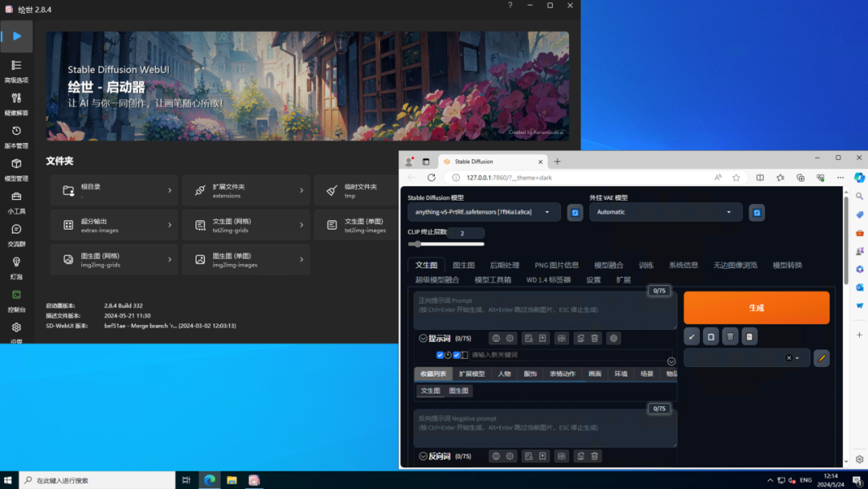The image size is (868, 489).
Task: Open 灯泡 lightbulb tips in sidebar
Action: point(16,267)
